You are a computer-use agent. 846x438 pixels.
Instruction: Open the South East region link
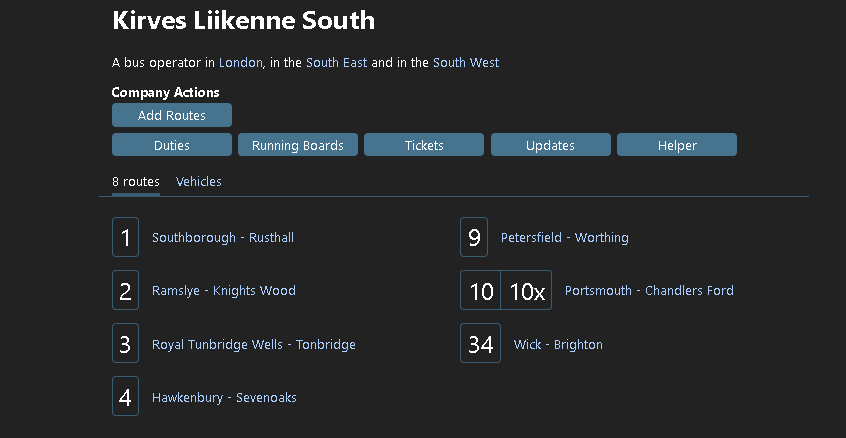point(337,63)
